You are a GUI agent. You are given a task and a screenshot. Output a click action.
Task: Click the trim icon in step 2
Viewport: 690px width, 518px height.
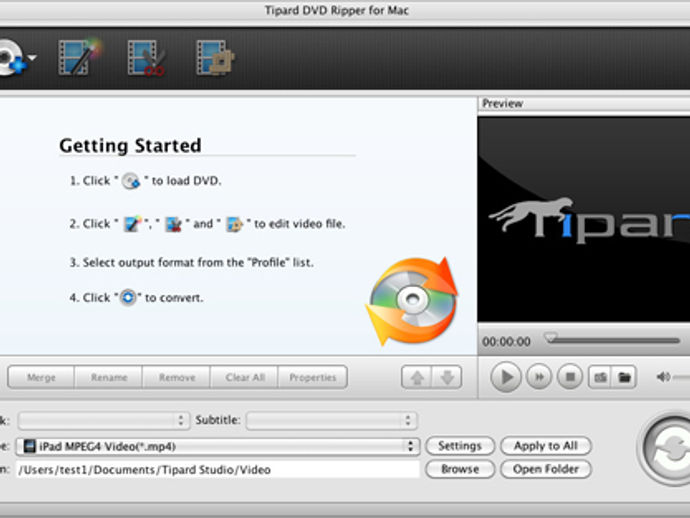click(173, 224)
